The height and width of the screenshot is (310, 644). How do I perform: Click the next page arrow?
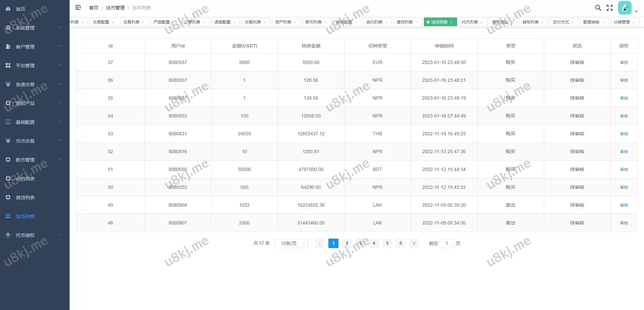click(414, 243)
